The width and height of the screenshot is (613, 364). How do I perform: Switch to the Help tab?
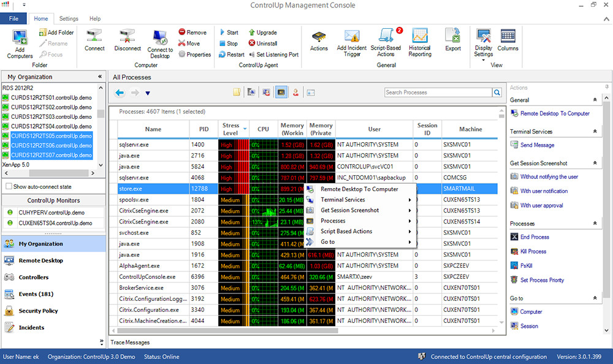pos(95,18)
